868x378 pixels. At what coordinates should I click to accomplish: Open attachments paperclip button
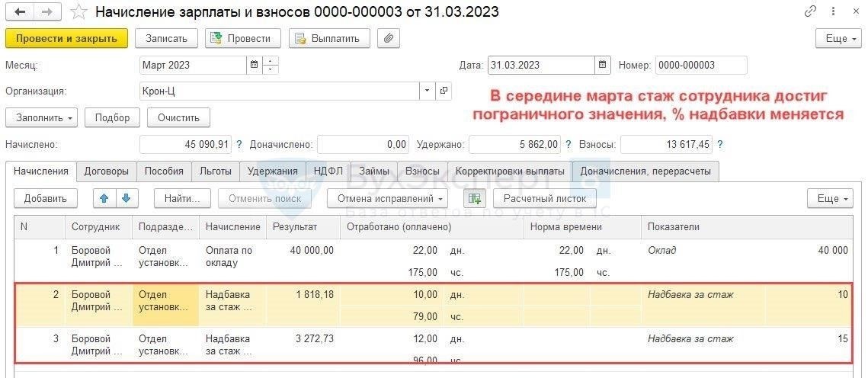tap(389, 38)
